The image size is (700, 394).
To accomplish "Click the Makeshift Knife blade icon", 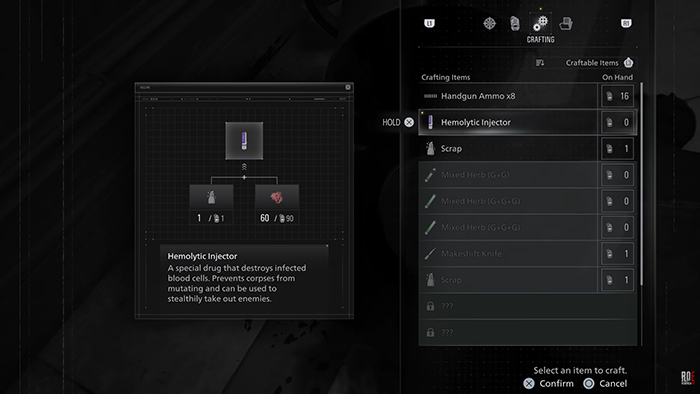I will point(430,253).
